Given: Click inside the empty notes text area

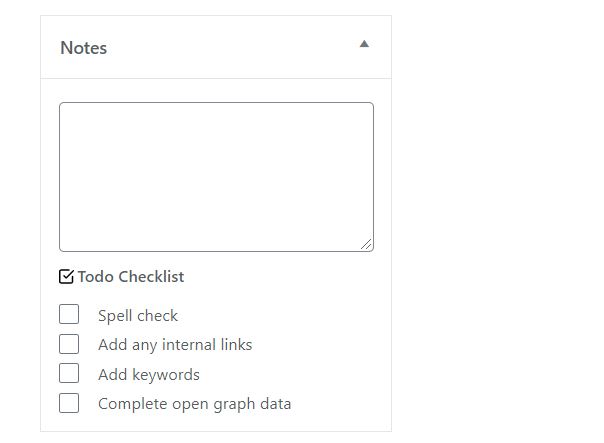Looking at the screenshot, I should (x=216, y=177).
